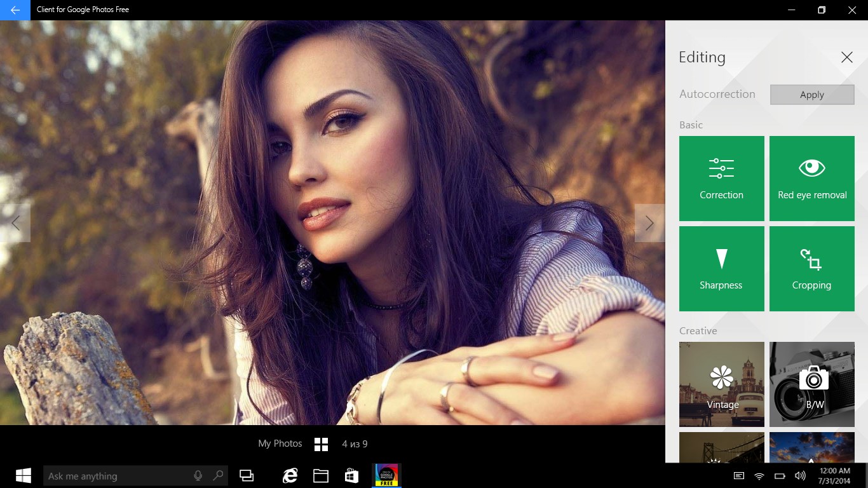Open the Correction editing tool
This screenshot has height=488, width=868.
722,179
